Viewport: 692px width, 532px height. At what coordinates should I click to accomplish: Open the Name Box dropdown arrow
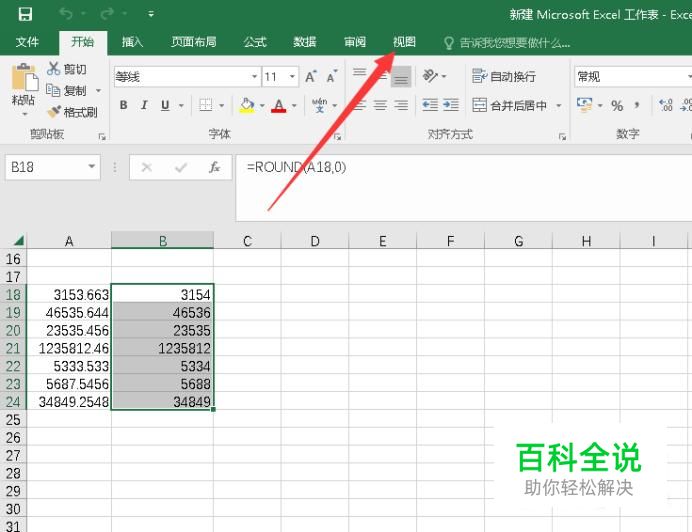coord(92,168)
